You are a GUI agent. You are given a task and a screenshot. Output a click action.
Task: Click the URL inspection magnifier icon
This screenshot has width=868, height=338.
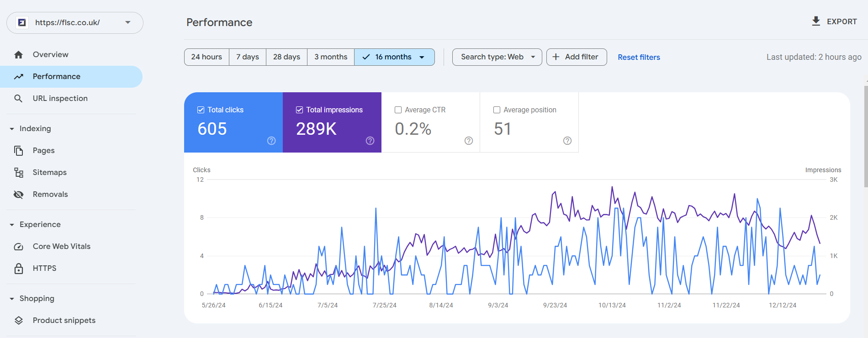pyautogui.click(x=18, y=99)
